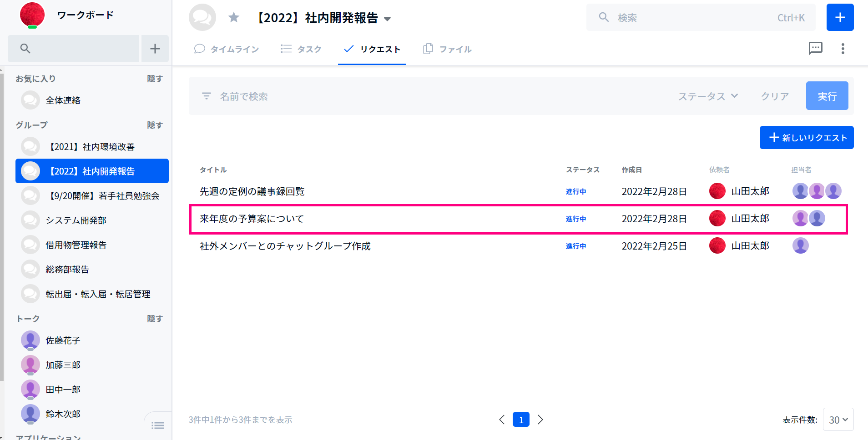Click the list icon at the sidebar bottom
The width and height of the screenshot is (868, 440).
pos(157,425)
